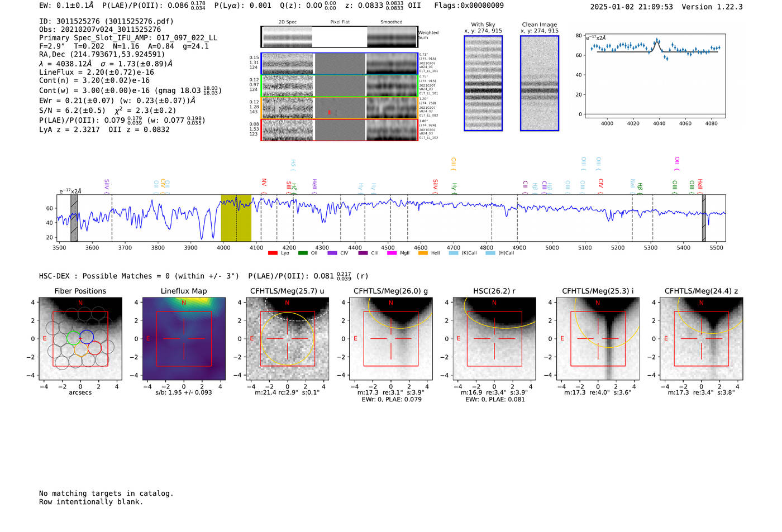Click the EWr = 0.21(±0.07) line

117,100
